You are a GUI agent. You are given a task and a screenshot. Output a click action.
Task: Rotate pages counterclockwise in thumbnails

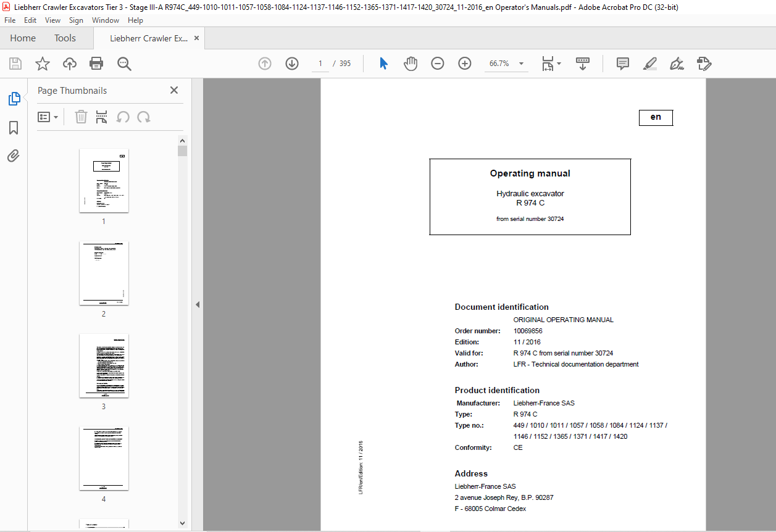[123, 117]
